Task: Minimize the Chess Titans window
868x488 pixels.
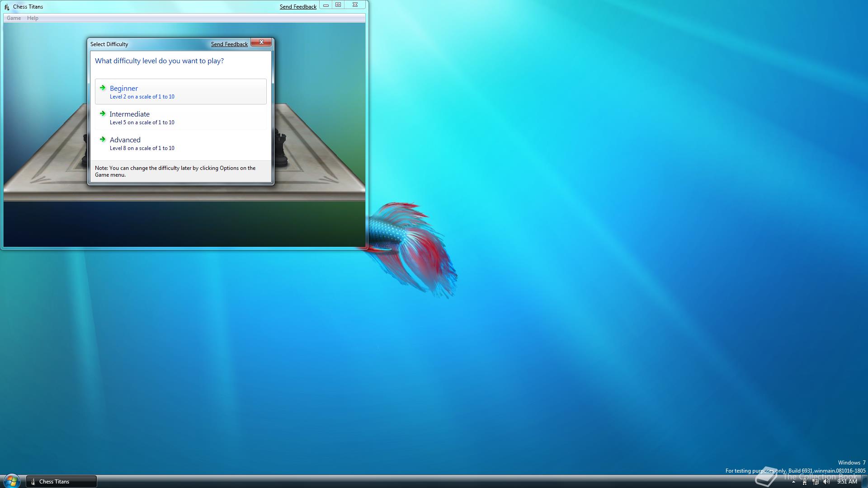Action: click(326, 5)
